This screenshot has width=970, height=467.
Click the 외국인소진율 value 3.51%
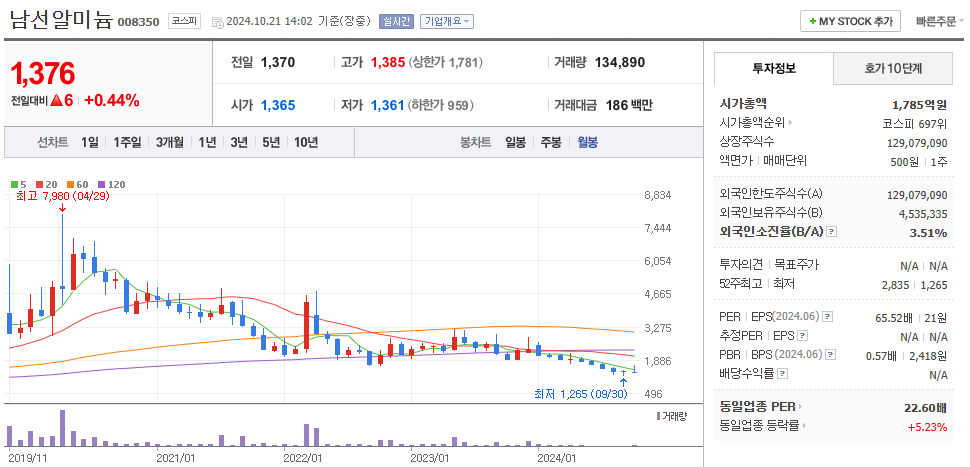click(929, 233)
